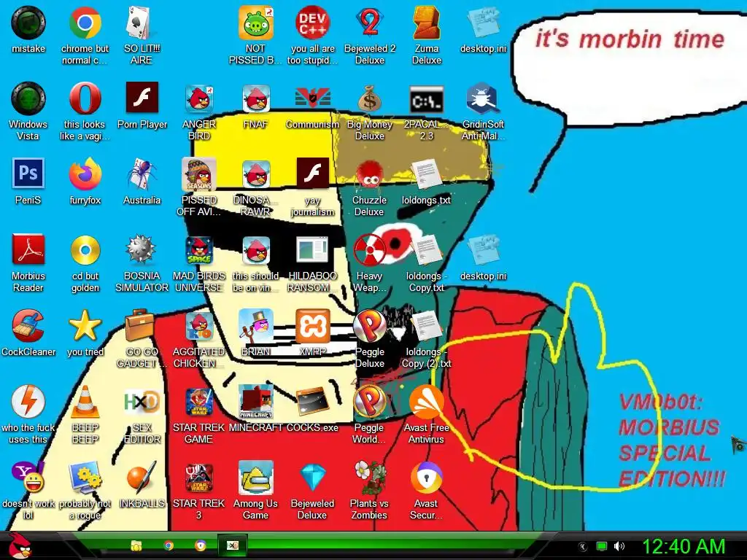Select the 'AGGITATED CHICKEN' Rio icon

(199, 327)
